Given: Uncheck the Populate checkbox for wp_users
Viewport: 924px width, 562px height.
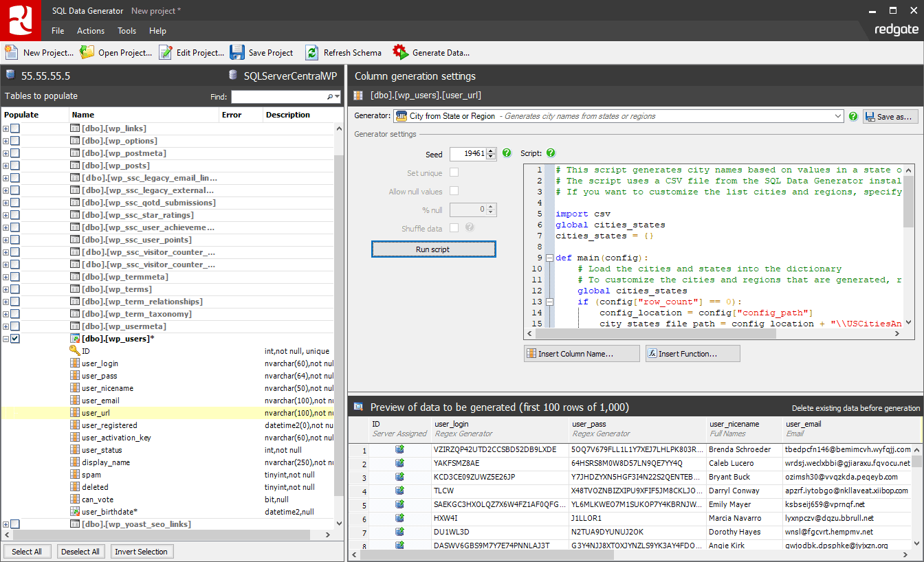Looking at the screenshot, I should 14,338.
